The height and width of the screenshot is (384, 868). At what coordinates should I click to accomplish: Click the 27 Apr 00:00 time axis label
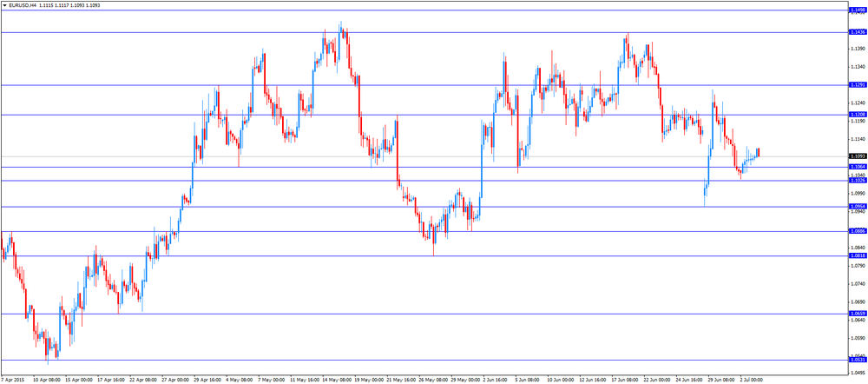[x=176, y=381]
